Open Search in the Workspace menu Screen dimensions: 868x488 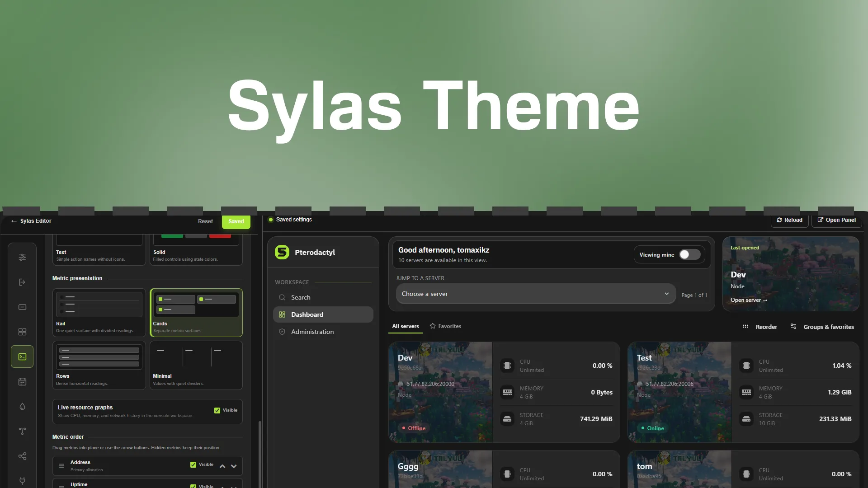point(323,297)
